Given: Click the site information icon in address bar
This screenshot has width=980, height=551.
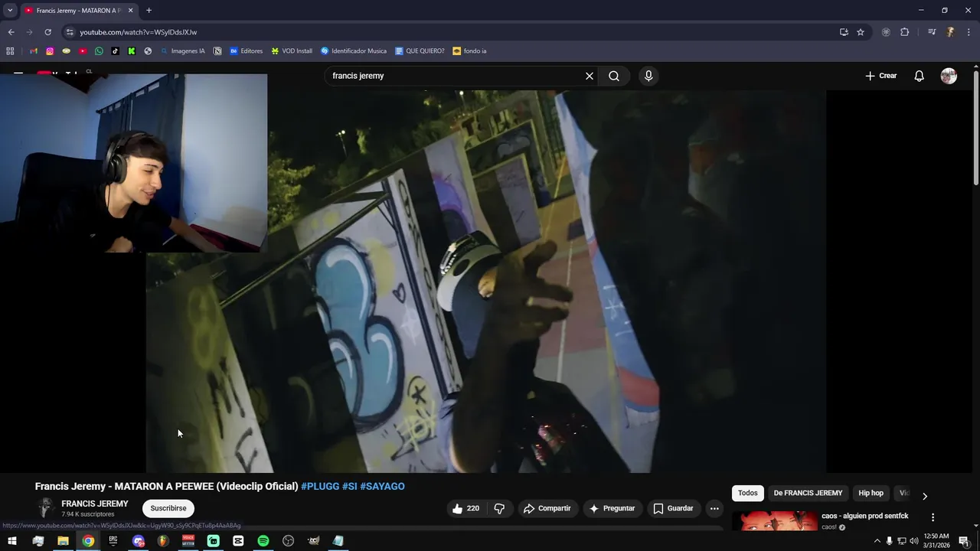Looking at the screenshot, I should click(x=70, y=32).
